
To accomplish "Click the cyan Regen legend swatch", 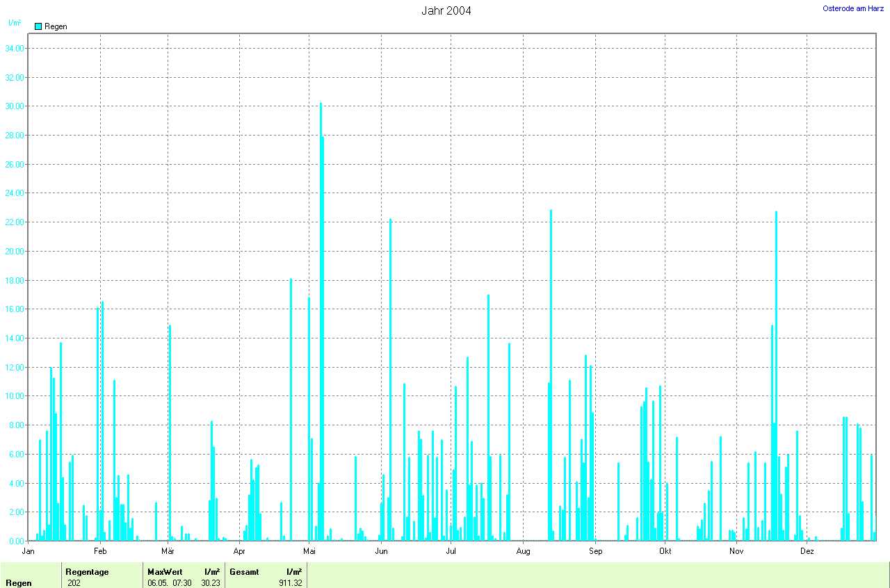I will [x=38, y=26].
